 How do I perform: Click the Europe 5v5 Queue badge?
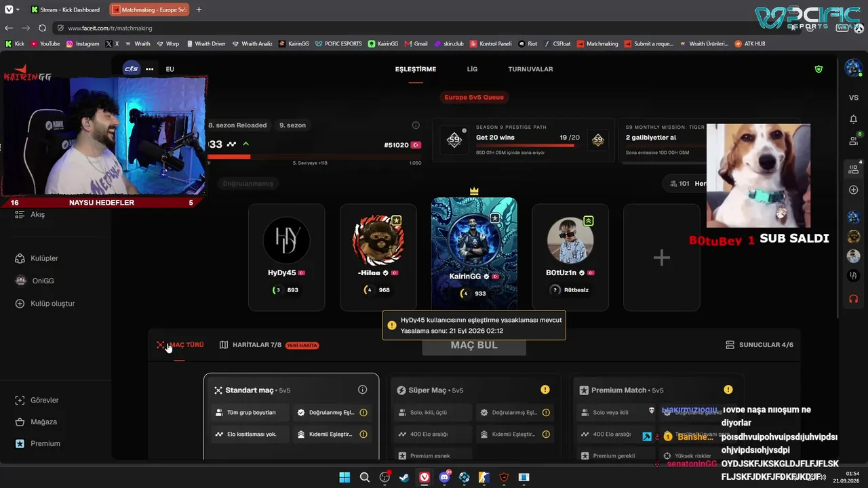click(474, 97)
